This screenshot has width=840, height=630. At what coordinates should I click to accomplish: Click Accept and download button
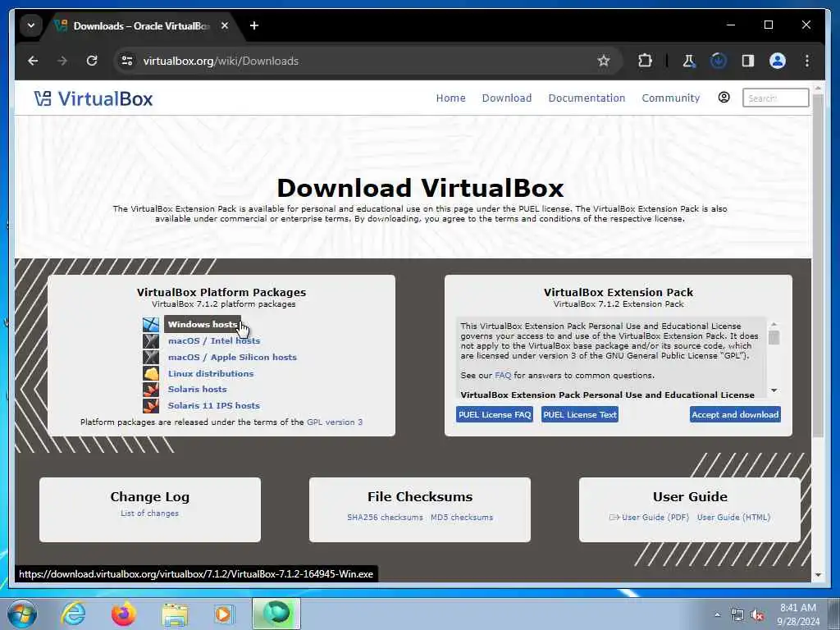point(735,414)
